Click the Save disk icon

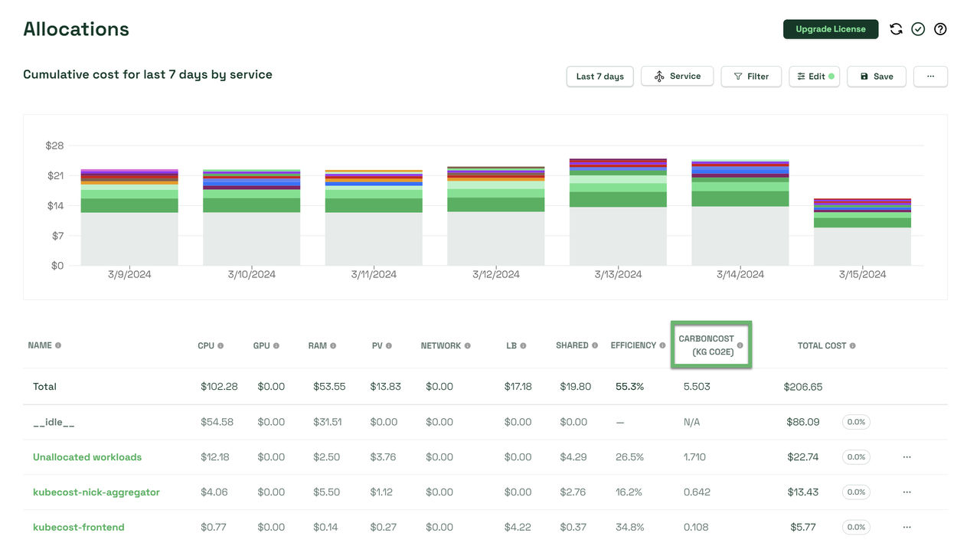(x=866, y=76)
